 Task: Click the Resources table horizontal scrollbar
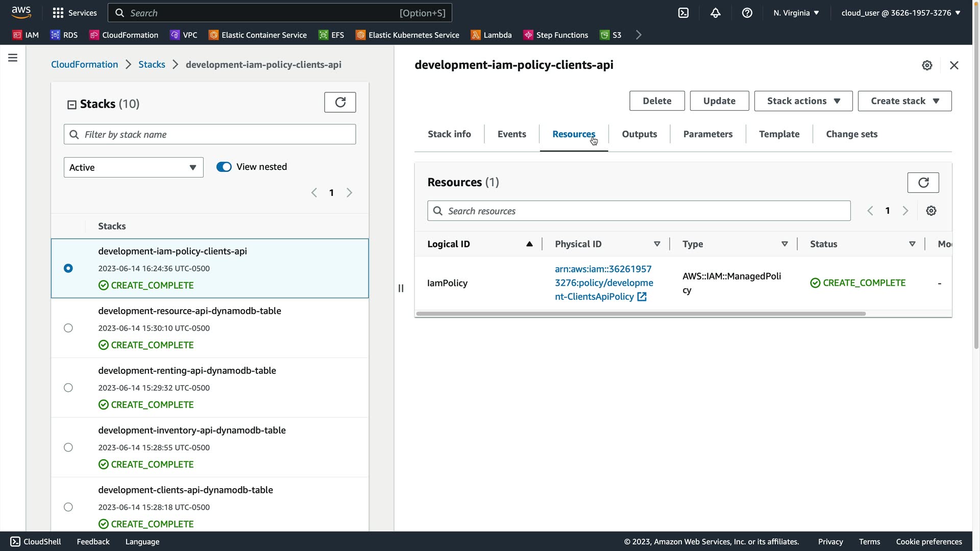pyautogui.click(x=641, y=314)
